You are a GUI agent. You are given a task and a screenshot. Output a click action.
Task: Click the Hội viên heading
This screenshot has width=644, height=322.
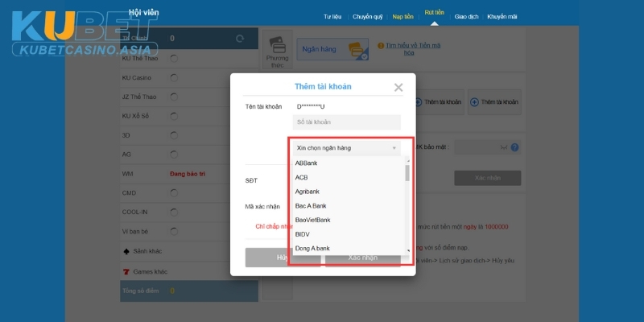[144, 12]
